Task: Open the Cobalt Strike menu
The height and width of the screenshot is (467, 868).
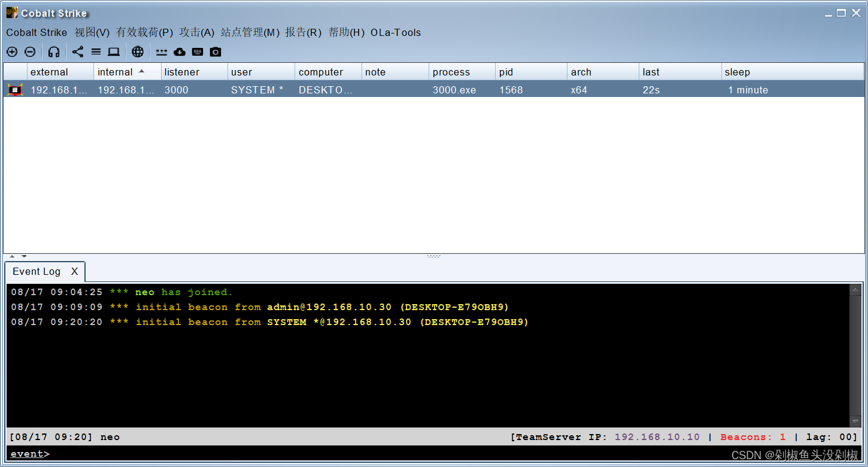Action: (x=37, y=32)
